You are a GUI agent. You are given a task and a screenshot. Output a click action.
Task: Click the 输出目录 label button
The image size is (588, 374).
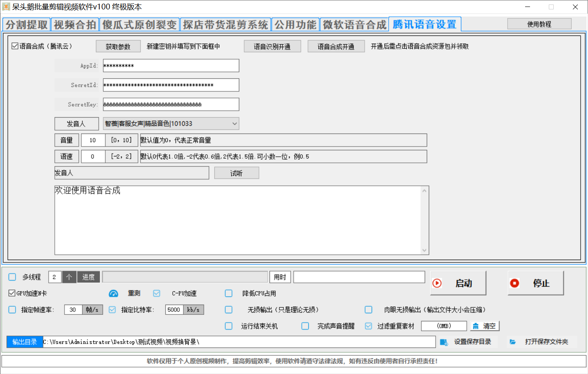(25, 342)
